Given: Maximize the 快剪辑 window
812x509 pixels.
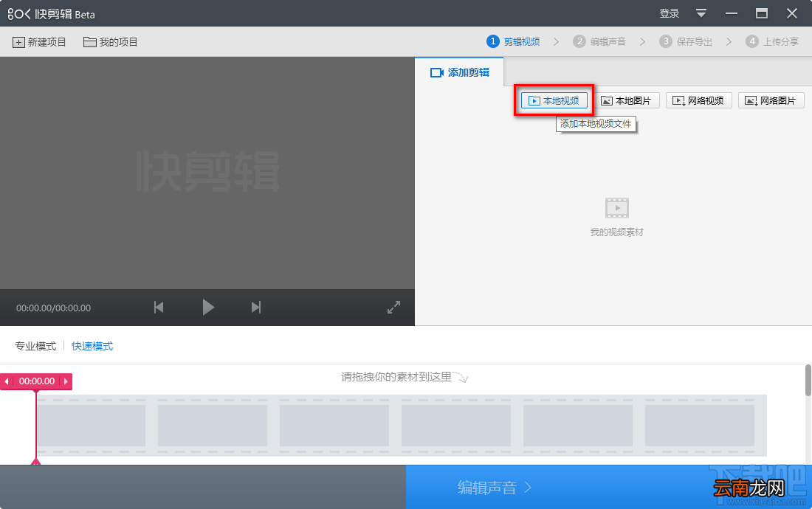Looking at the screenshot, I should (761, 13).
